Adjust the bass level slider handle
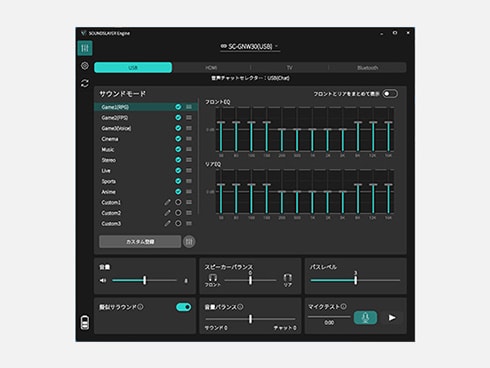 point(356,280)
